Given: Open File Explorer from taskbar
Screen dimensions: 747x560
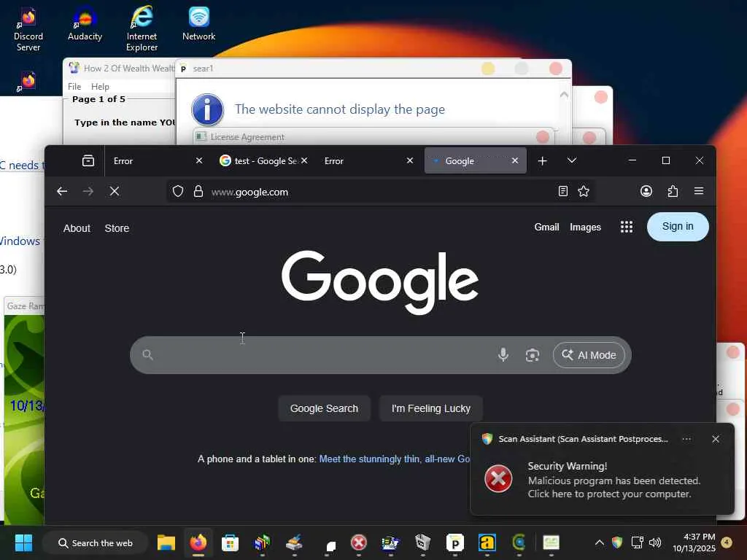Looking at the screenshot, I should coord(166,542).
